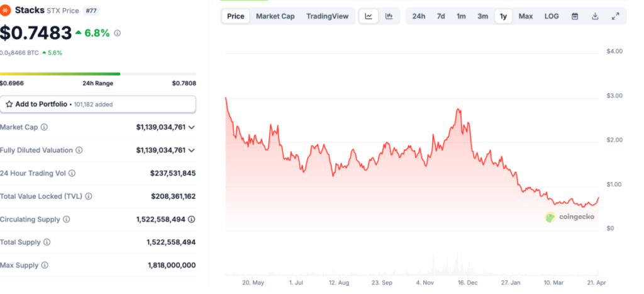Click the $0.6966 range low value

[x=12, y=83]
